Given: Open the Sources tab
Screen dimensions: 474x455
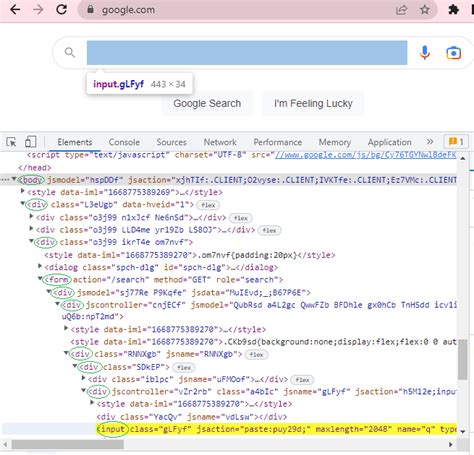Looking at the screenshot, I should coord(171,142).
